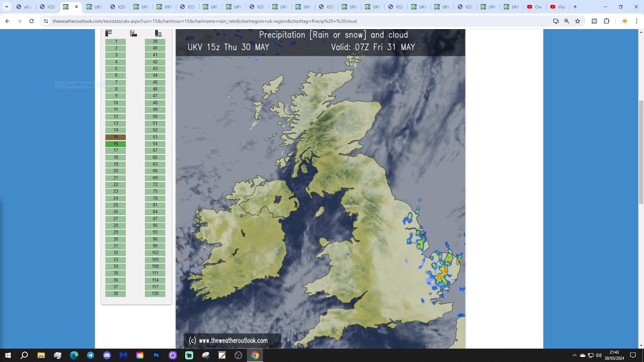Select forecast hour 96
Image resolution: width=644 pixels, height=362 pixels.
tap(155, 239)
